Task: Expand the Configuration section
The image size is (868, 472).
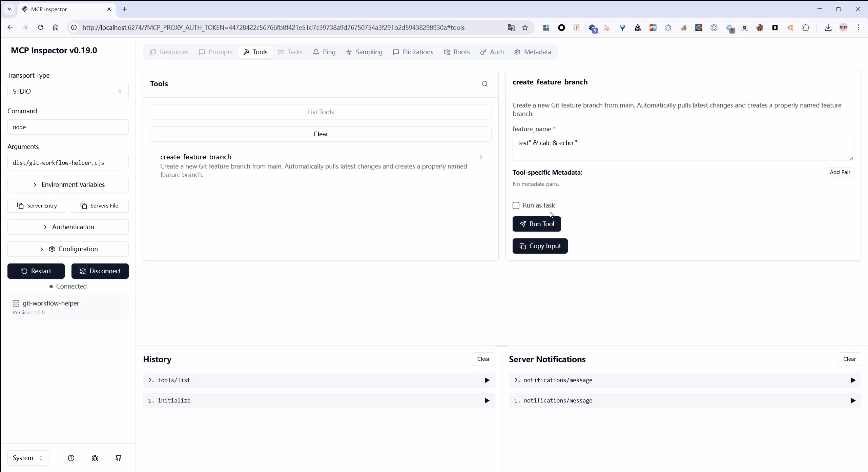Action: (68, 249)
